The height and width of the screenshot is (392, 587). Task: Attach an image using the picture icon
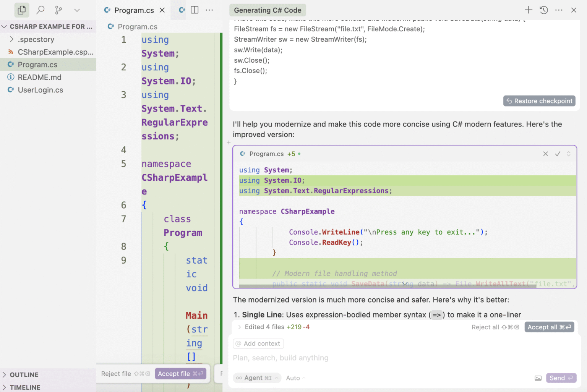tap(538, 378)
